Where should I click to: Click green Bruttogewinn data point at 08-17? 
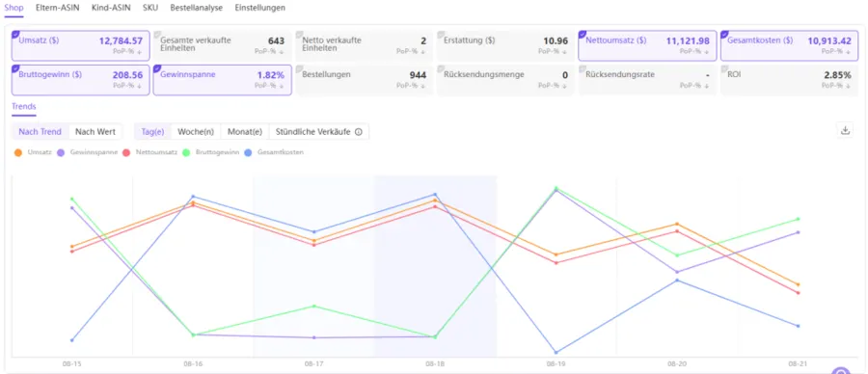313,306
